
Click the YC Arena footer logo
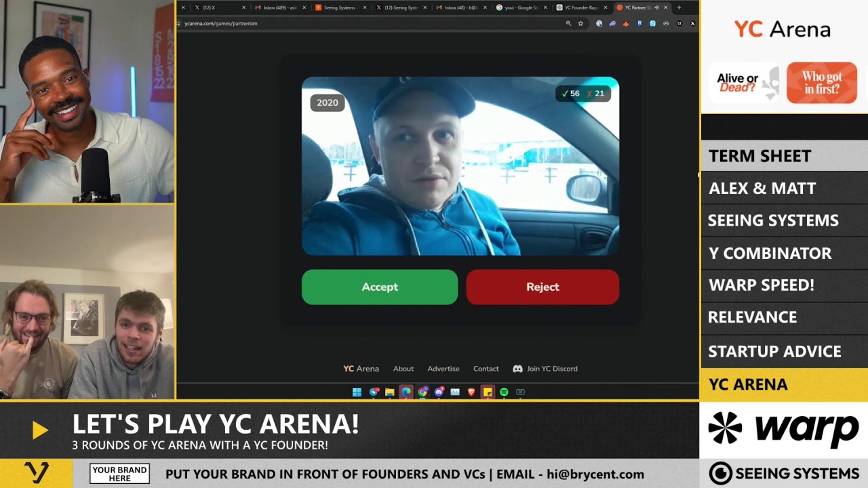click(361, 369)
